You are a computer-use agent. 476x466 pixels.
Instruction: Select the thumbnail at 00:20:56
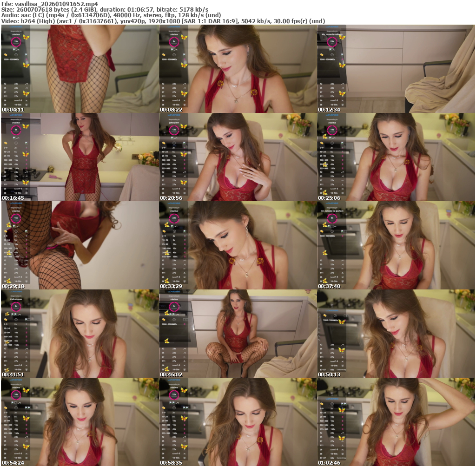click(238, 157)
